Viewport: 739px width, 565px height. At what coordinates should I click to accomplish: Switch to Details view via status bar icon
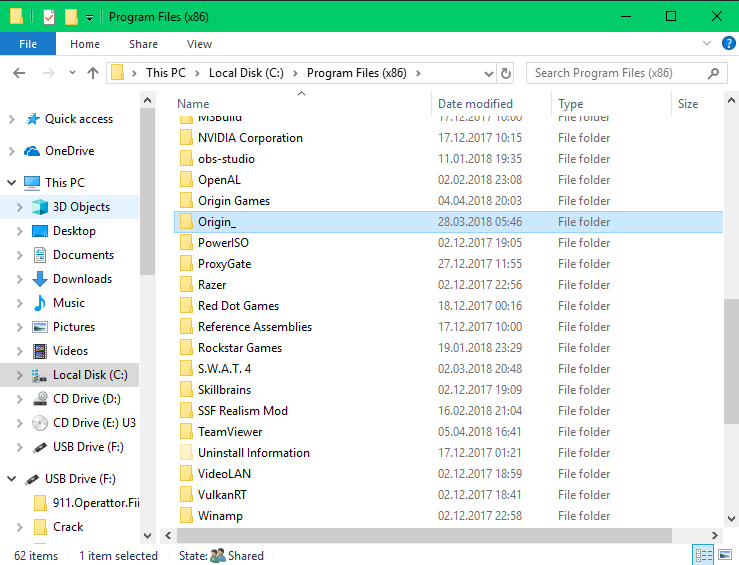704,555
